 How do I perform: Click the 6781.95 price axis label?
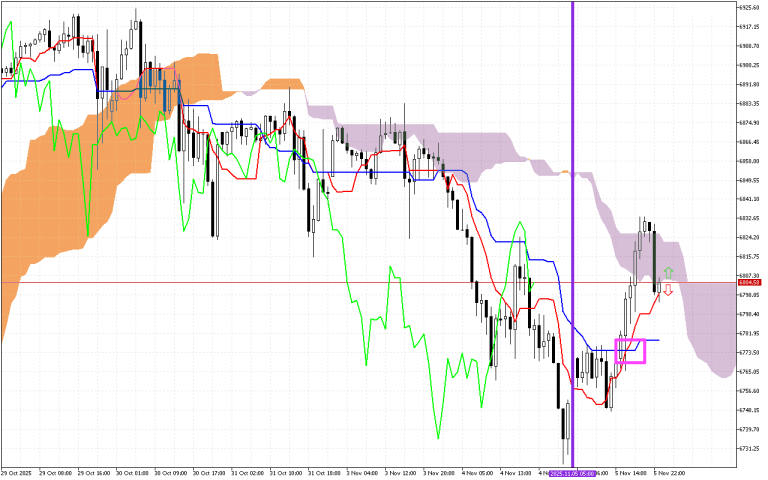point(750,333)
